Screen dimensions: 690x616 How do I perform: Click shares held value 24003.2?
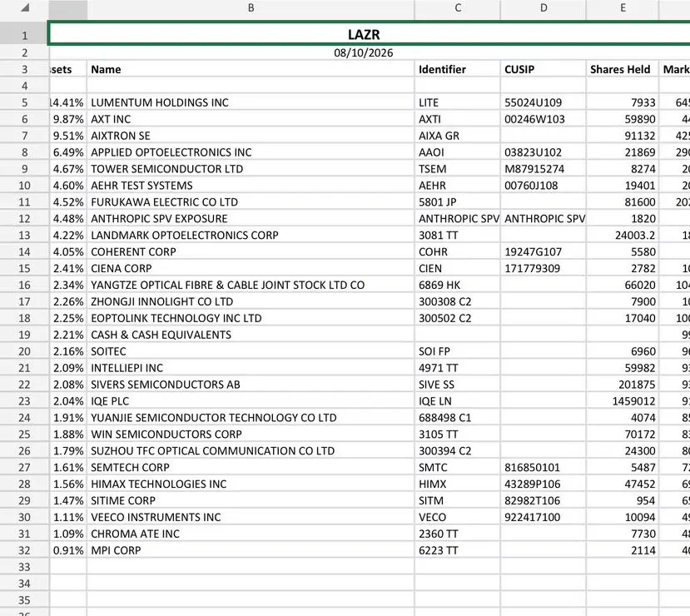tap(623, 236)
